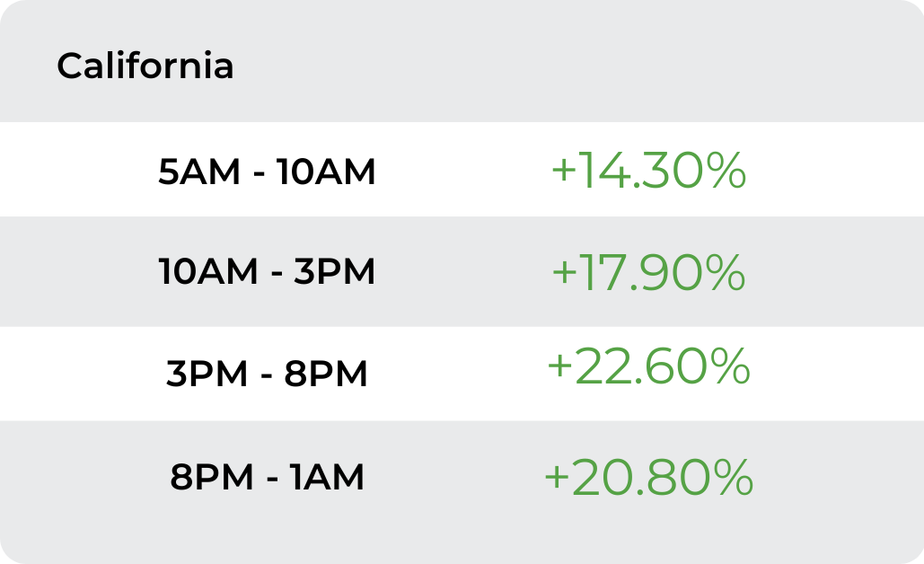Choose the 3PM - 8PM time slot
924x564 pixels.
pos(267,374)
